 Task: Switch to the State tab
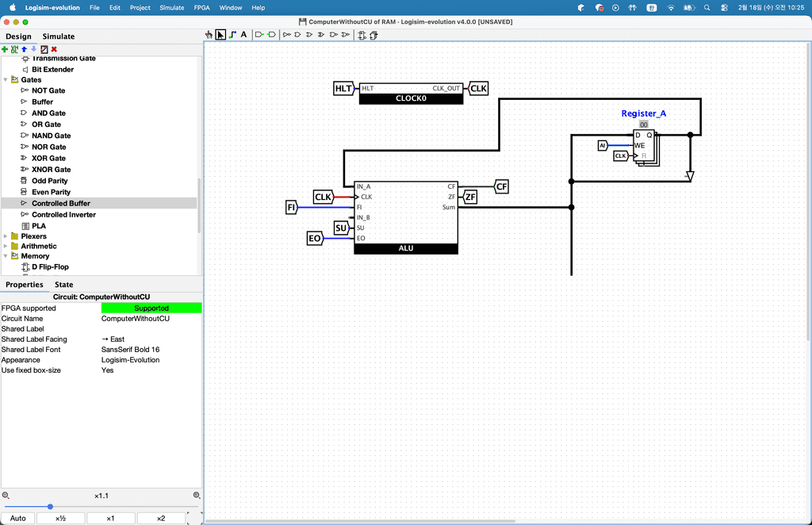tap(63, 285)
